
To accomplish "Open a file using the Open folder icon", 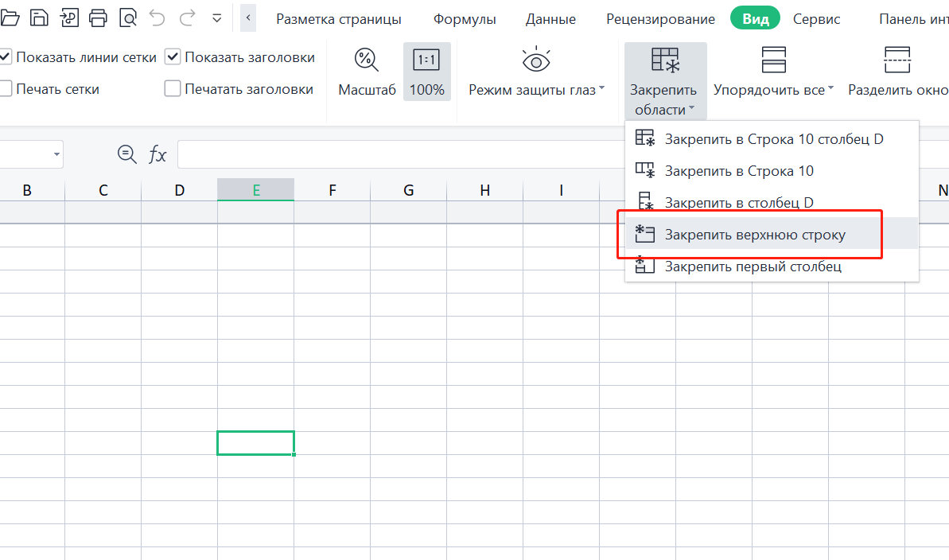I will [11, 17].
